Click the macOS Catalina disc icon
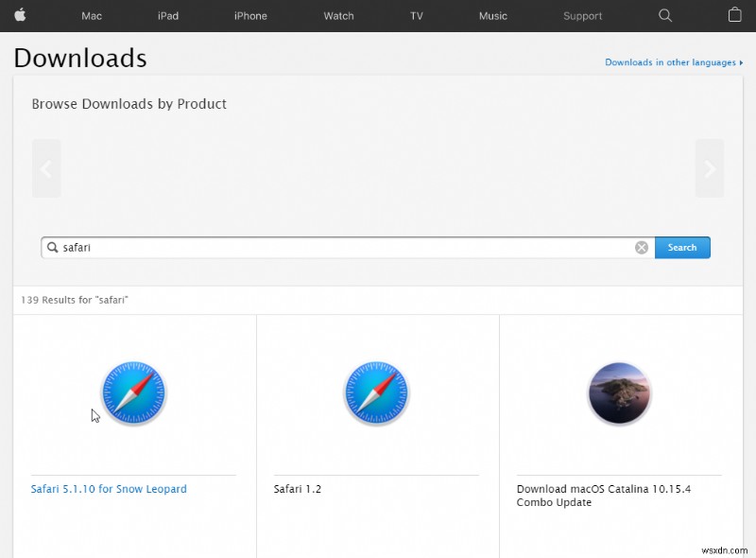 619,392
